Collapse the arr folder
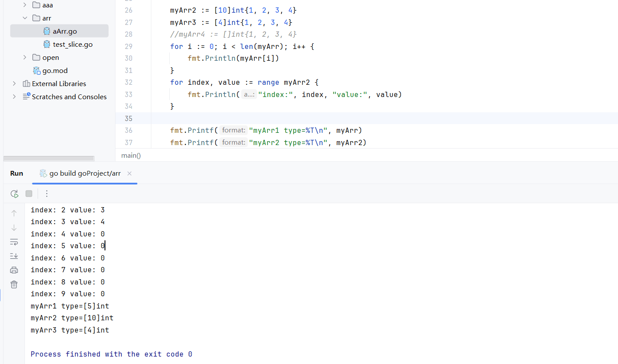This screenshot has width=618, height=364. pyautogui.click(x=24, y=18)
